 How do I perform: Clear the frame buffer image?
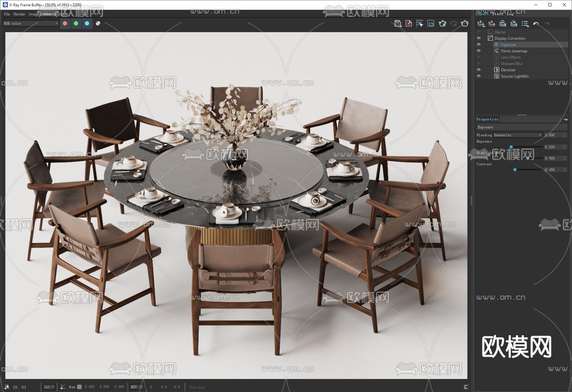409,24
